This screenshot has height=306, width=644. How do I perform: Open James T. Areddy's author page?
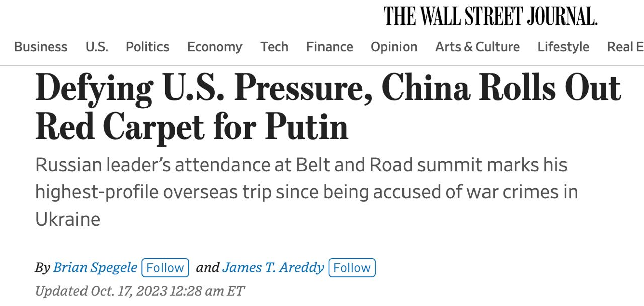(x=273, y=267)
